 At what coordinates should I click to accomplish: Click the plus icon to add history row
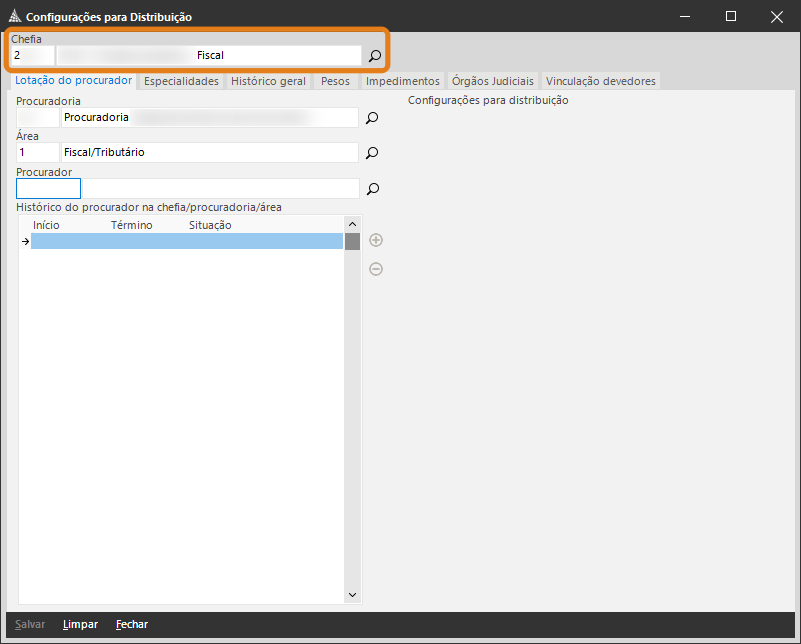(x=376, y=240)
